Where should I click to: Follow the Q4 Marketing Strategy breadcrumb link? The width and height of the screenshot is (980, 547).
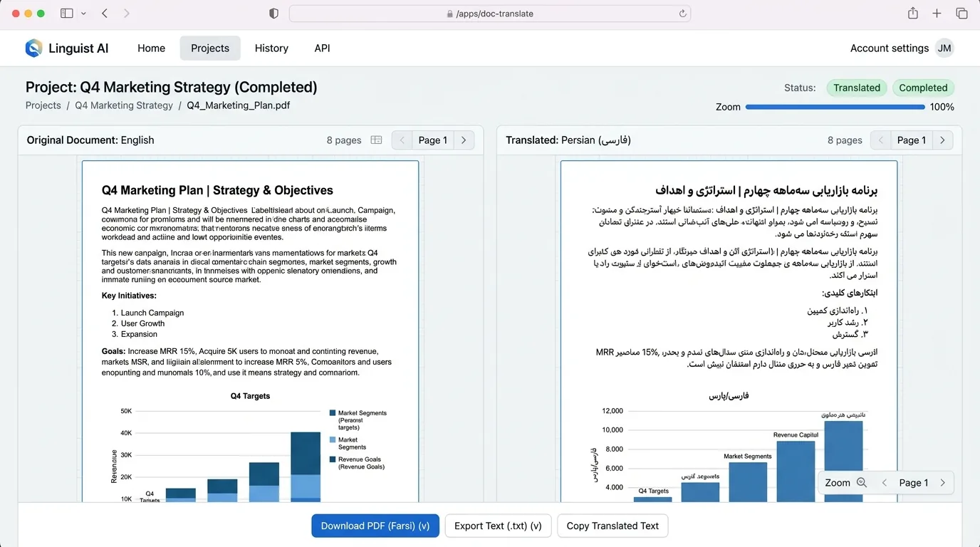(124, 105)
